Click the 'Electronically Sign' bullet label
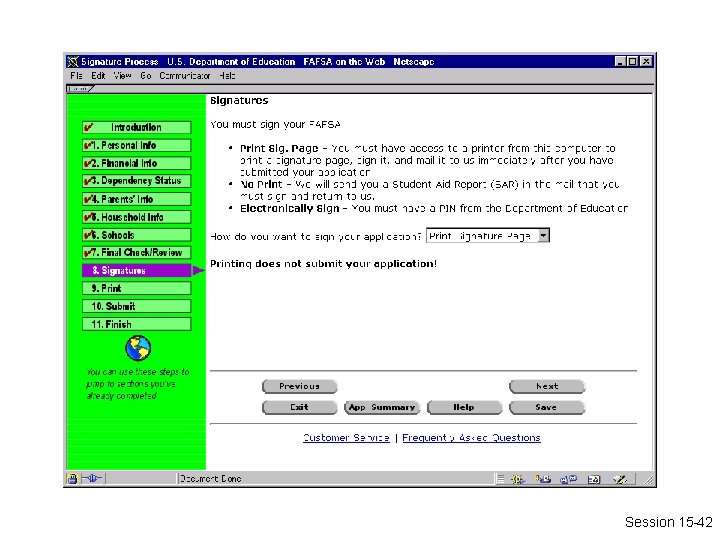The height and width of the screenshot is (540, 720). point(290,209)
